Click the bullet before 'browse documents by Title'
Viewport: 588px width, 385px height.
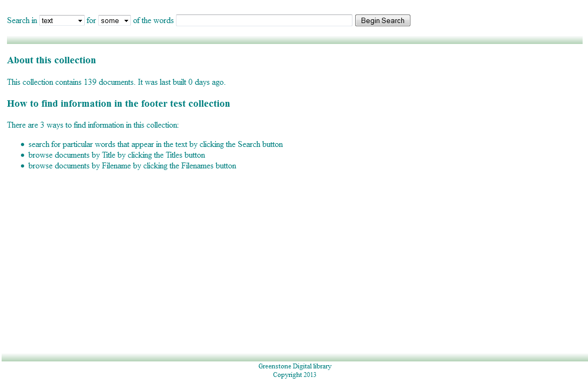tap(23, 156)
